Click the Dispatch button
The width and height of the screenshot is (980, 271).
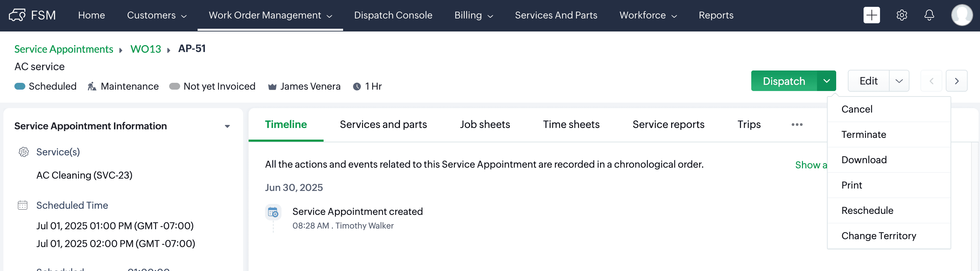coord(784,81)
